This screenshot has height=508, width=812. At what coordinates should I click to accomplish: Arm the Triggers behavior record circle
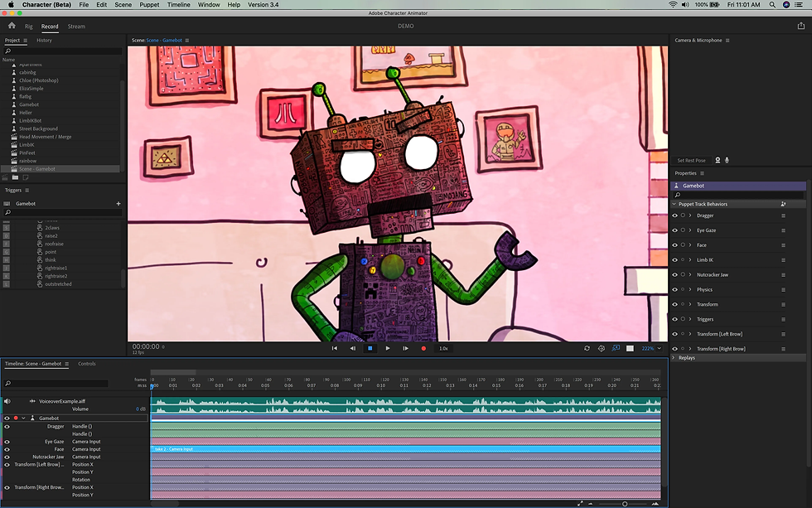tap(683, 319)
